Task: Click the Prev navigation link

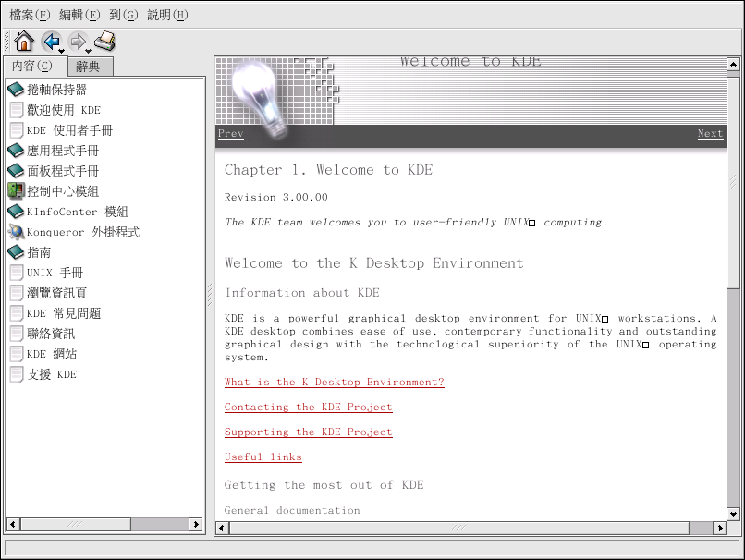Action: pos(230,134)
